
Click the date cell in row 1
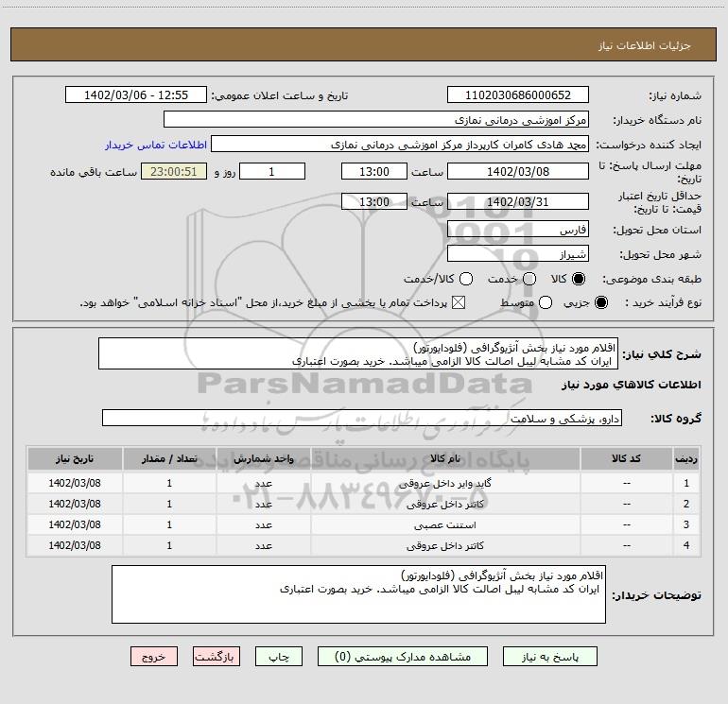click(x=75, y=483)
